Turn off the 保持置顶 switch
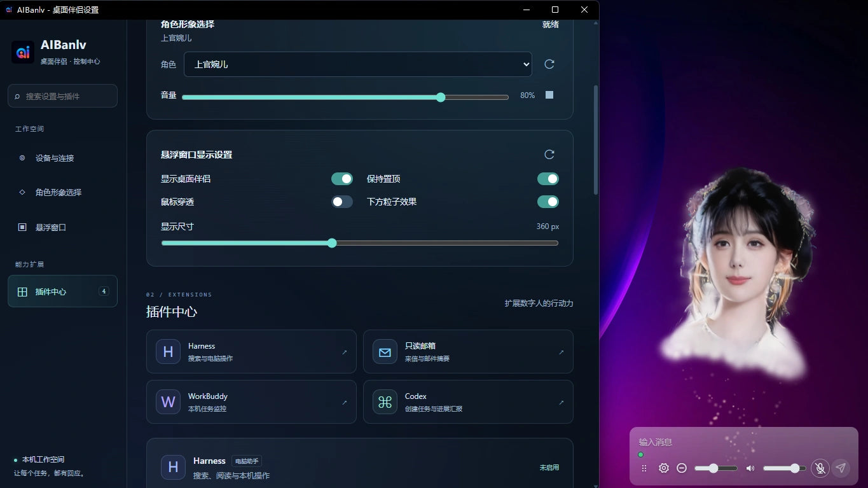Screen dimensions: 868x488 click(x=548, y=179)
